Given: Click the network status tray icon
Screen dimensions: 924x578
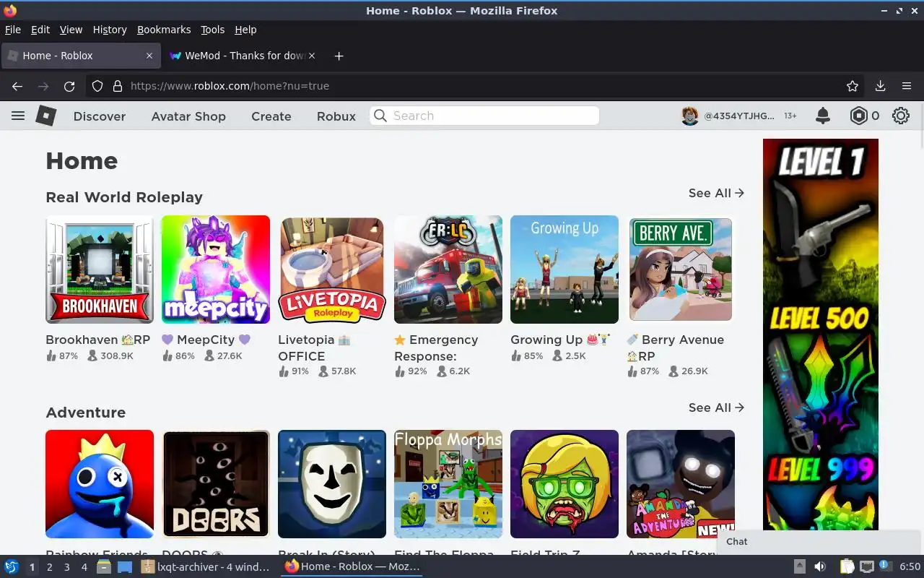Looking at the screenshot, I should pyautogui.click(x=867, y=566).
